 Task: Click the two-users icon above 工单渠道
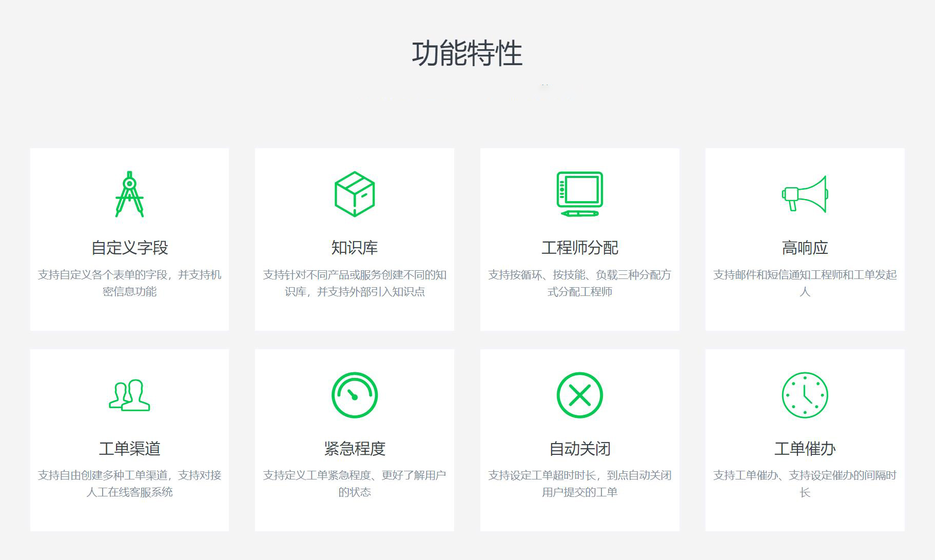coord(129,395)
